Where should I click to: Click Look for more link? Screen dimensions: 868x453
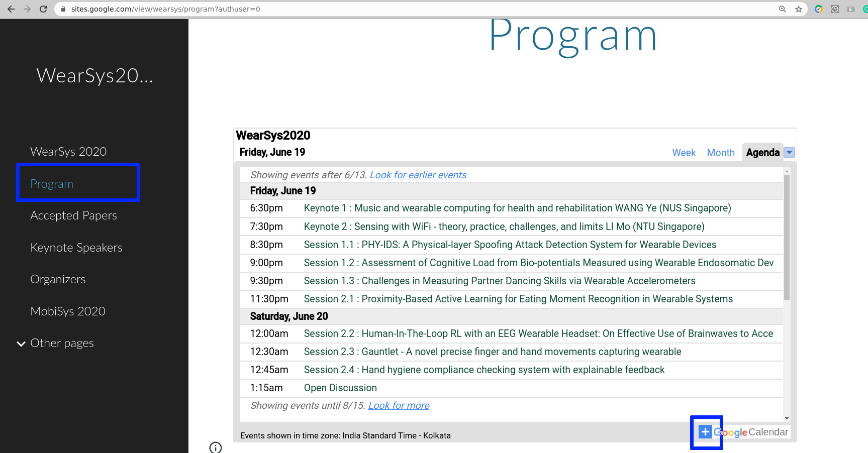point(399,405)
